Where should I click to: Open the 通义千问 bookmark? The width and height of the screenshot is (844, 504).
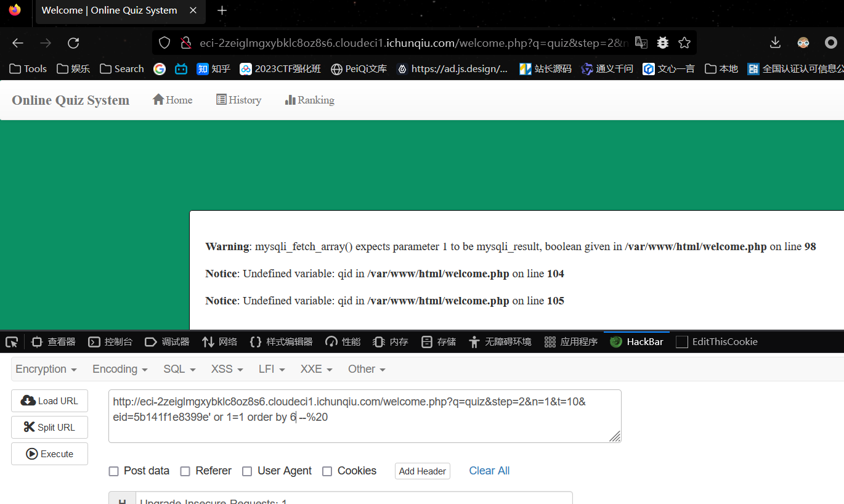607,68
